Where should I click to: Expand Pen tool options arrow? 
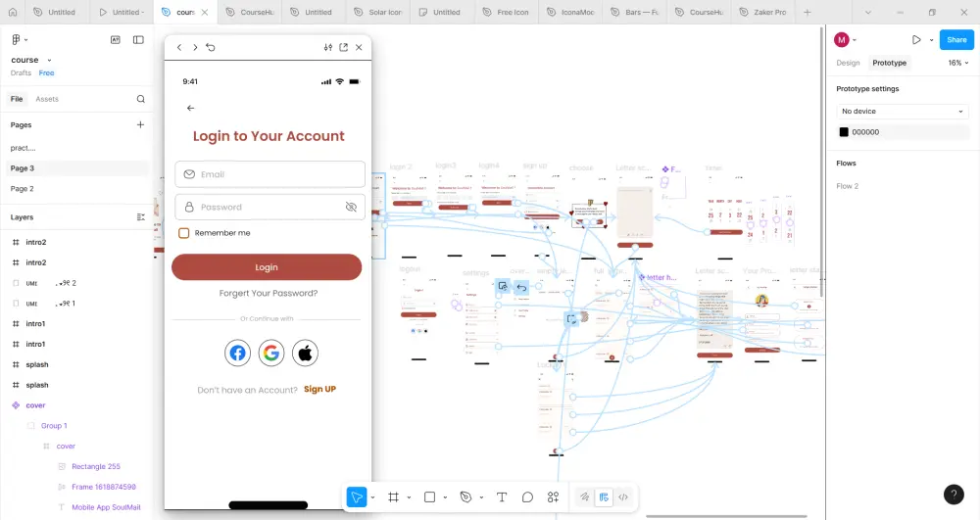[x=481, y=497]
